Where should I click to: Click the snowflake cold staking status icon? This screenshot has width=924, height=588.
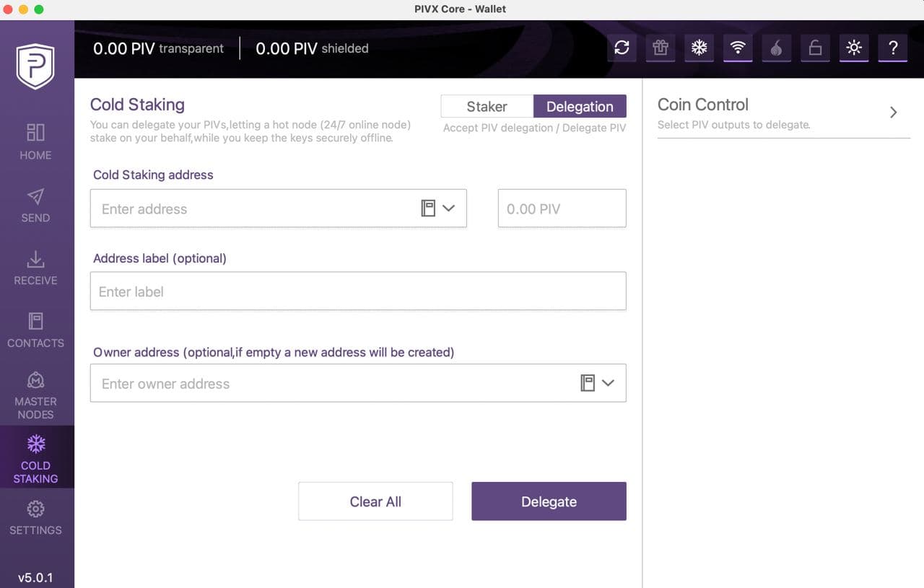coord(699,48)
